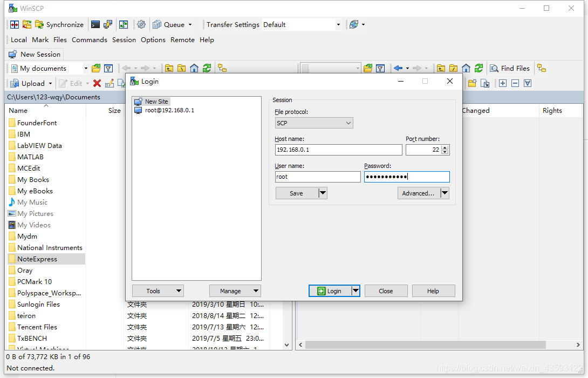The image size is (588, 378).
Task: Click the User name field
Action: pyautogui.click(x=318, y=177)
